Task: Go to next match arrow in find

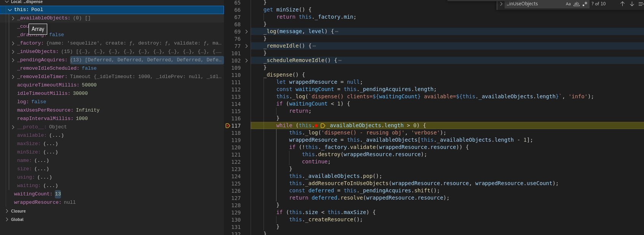Action: click(x=632, y=4)
